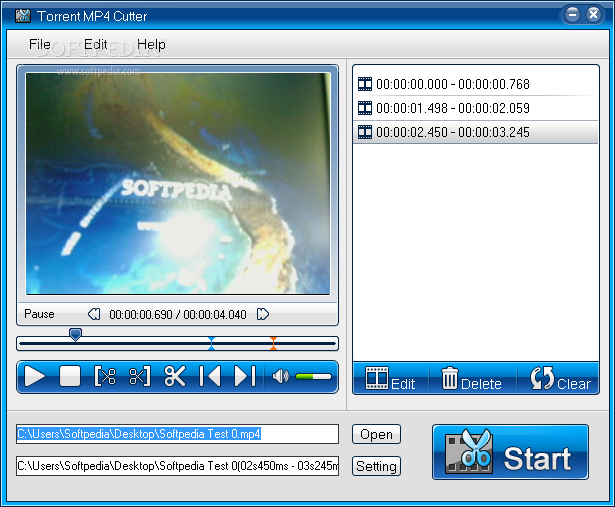Image resolution: width=615 pixels, height=507 pixels.
Task: Stop the video with the square button
Action: pyautogui.click(x=70, y=376)
